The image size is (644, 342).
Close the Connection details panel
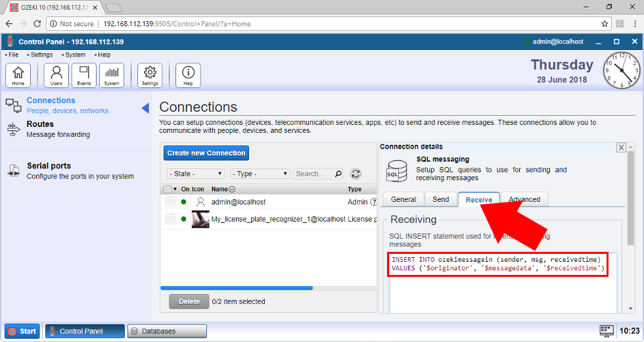point(621,147)
